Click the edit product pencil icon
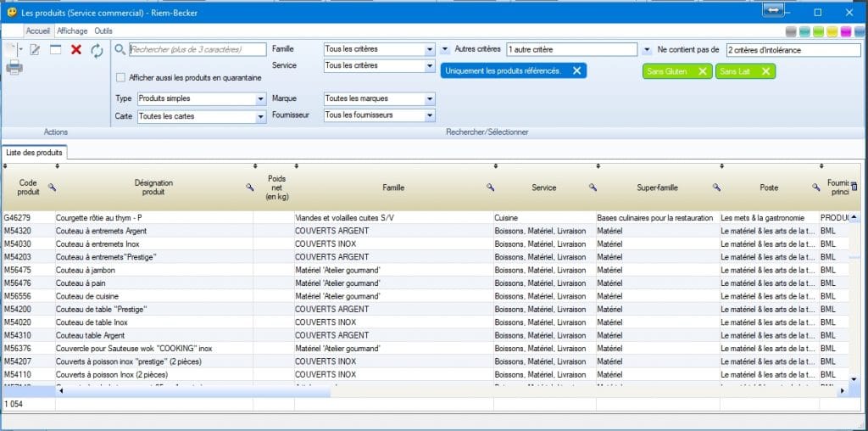The image size is (868, 431). tap(36, 50)
